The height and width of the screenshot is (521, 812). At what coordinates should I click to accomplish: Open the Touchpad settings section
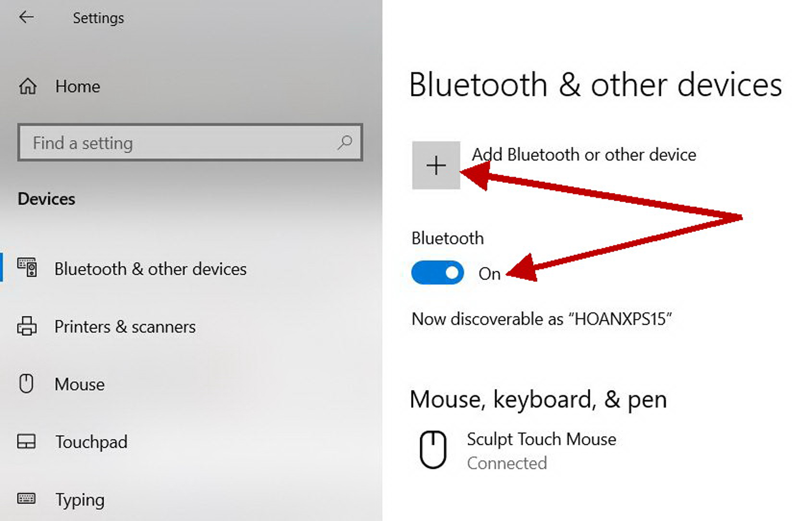pos(91,442)
